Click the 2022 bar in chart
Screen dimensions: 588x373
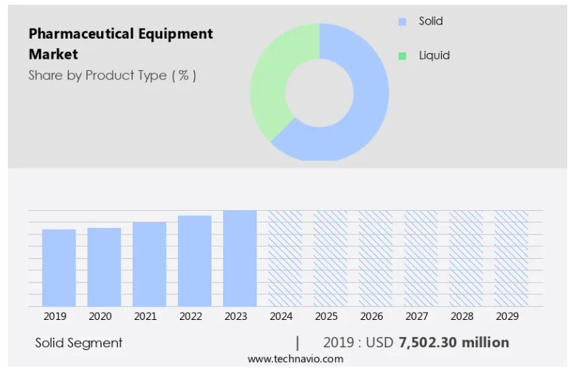[x=194, y=260]
